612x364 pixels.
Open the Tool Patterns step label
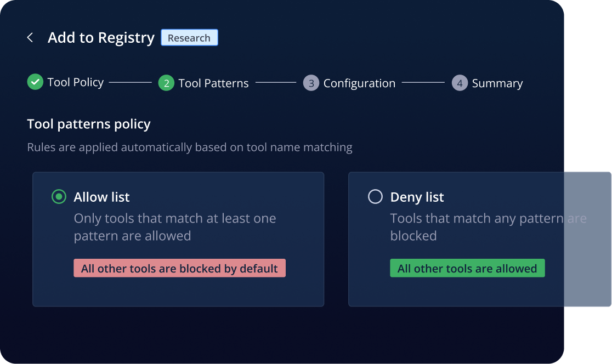[x=213, y=83]
